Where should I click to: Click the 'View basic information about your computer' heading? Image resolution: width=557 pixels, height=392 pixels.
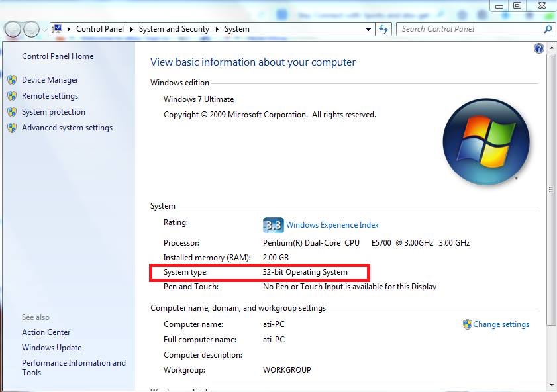click(253, 62)
